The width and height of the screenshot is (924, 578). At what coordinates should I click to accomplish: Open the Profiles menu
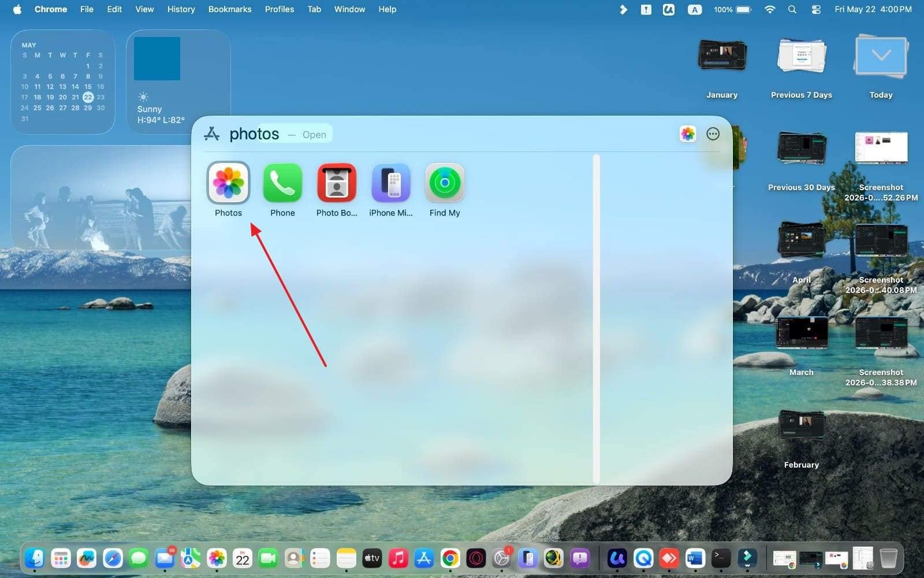pos(280,9)
